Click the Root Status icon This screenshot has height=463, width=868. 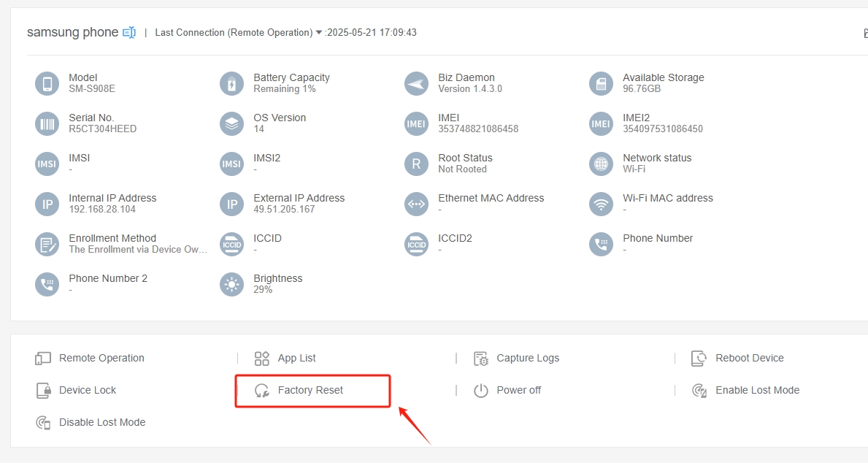click(416, 164)
